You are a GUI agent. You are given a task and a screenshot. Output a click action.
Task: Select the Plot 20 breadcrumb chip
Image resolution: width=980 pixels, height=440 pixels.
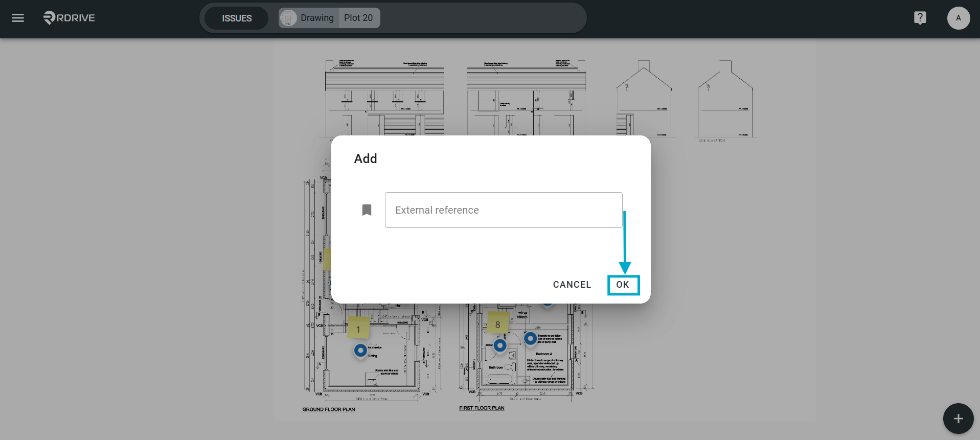pos(359,18)
